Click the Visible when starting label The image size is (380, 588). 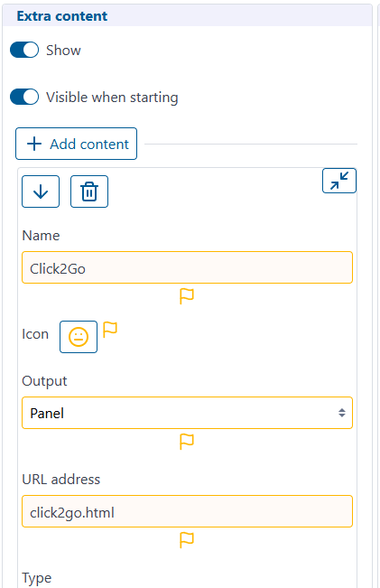[112, 98]
